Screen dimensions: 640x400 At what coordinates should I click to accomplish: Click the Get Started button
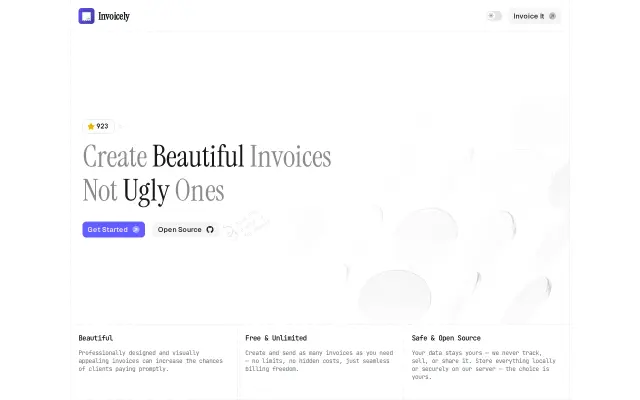[x=113, y=229]
